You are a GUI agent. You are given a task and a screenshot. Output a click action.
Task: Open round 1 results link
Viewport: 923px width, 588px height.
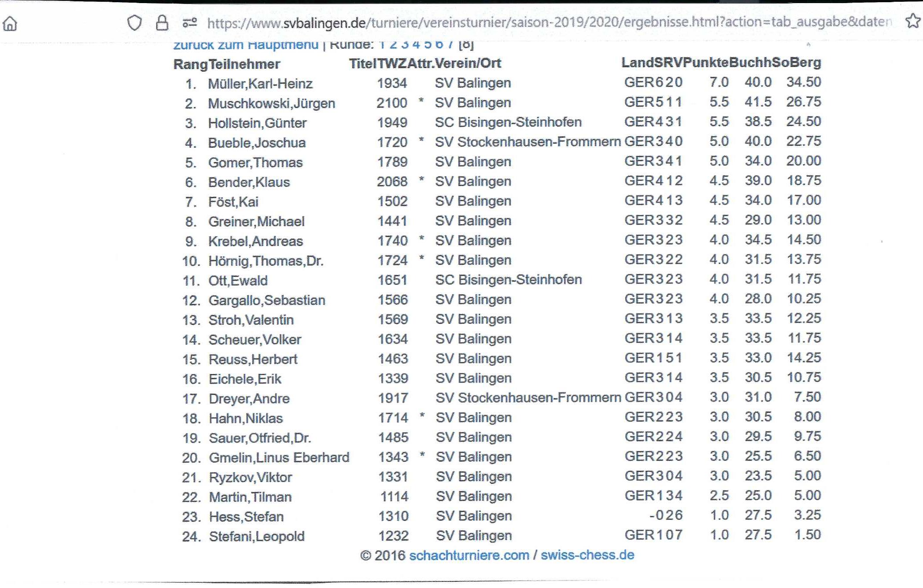pyautogui.click(x=382, y=44)
